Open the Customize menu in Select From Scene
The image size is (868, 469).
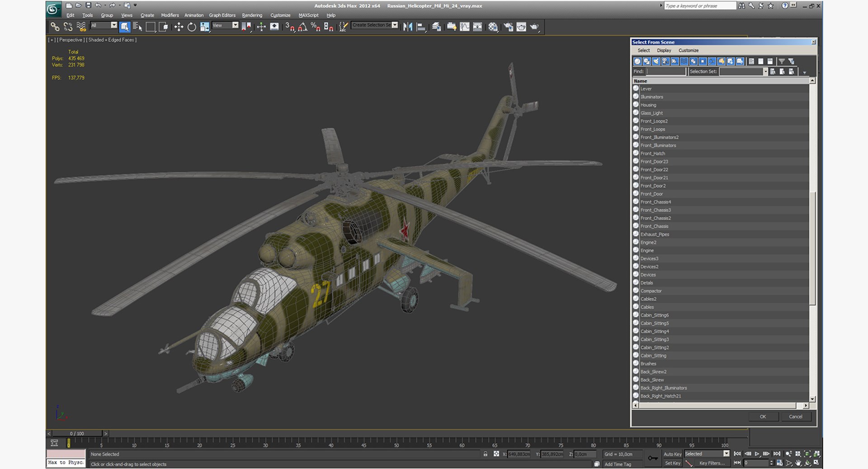[688, 51]
